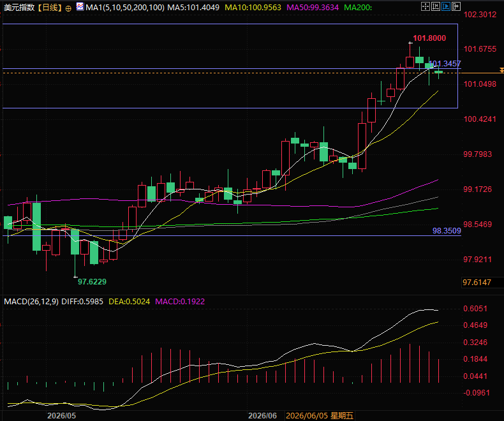
Task: Click the MA indicator chart icon before MA1
Action: (80, 6)
